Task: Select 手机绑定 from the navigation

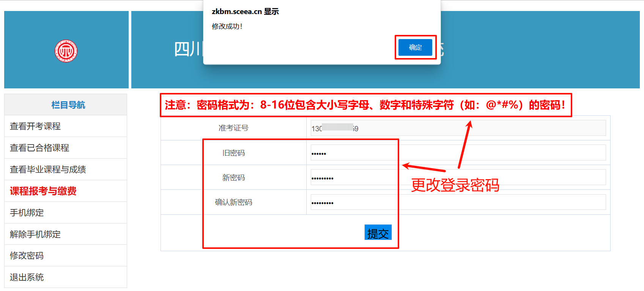Action: tap(27, 212)
